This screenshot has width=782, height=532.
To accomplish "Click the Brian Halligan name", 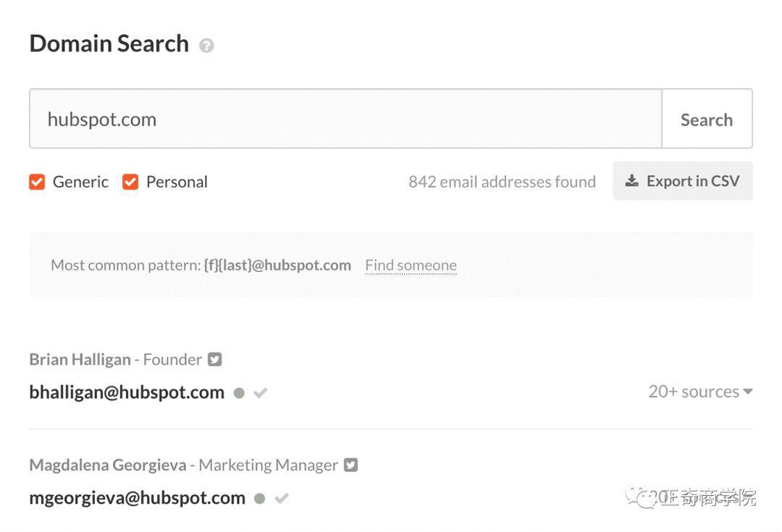I will coord(80,360).
